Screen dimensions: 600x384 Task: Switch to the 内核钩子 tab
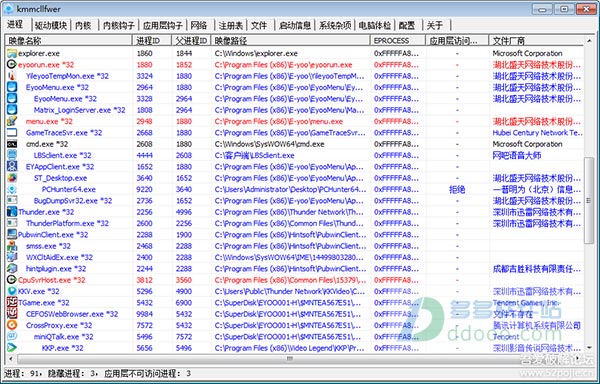119,26
